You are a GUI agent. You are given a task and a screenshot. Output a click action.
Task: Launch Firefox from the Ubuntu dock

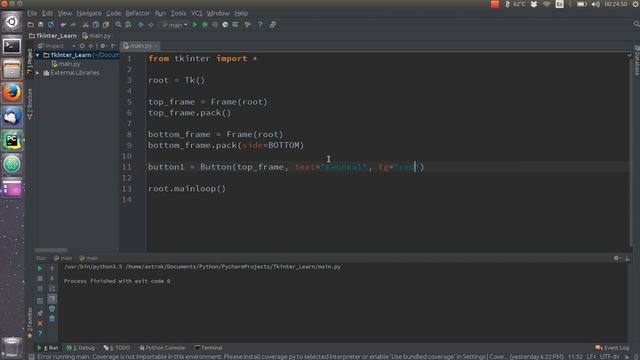point(12,93)
